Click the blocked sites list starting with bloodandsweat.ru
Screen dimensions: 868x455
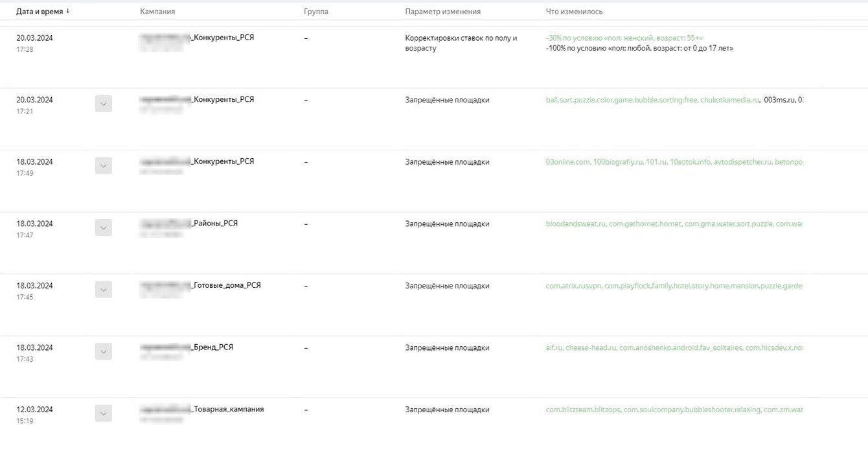674,224
